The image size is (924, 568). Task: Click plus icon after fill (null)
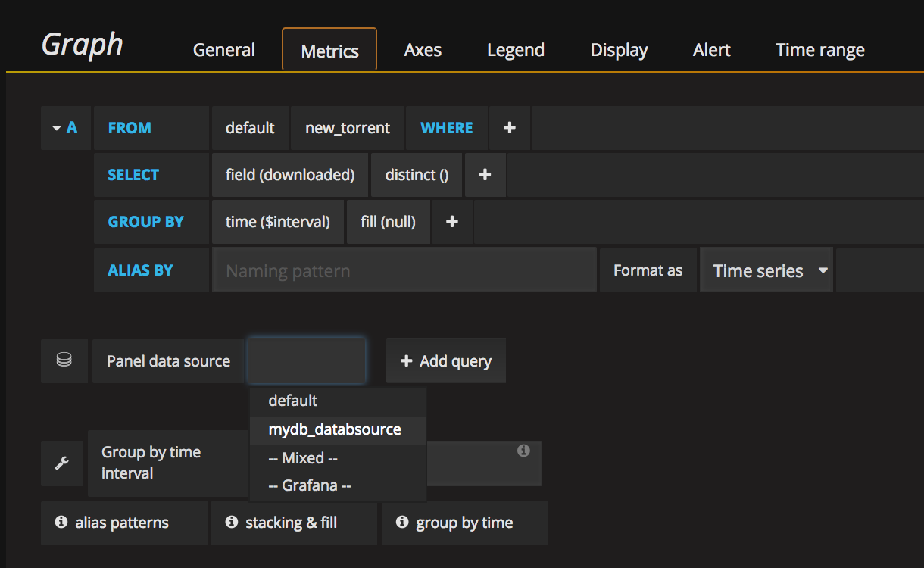[x=452, y=222]
